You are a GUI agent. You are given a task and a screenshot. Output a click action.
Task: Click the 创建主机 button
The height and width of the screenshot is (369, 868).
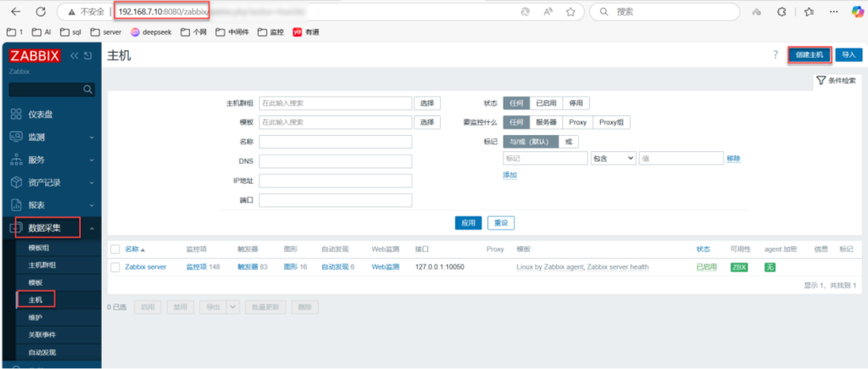tap(809, 55)
